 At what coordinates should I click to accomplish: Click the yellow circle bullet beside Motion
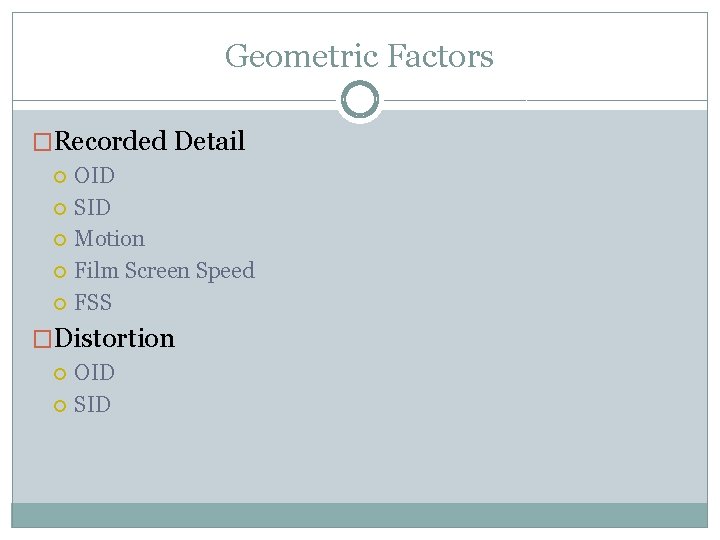60,240
